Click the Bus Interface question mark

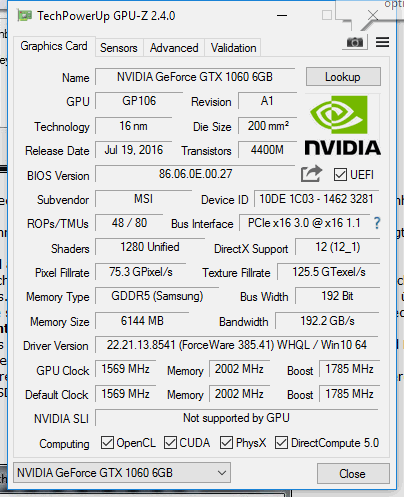click(377, 223)
